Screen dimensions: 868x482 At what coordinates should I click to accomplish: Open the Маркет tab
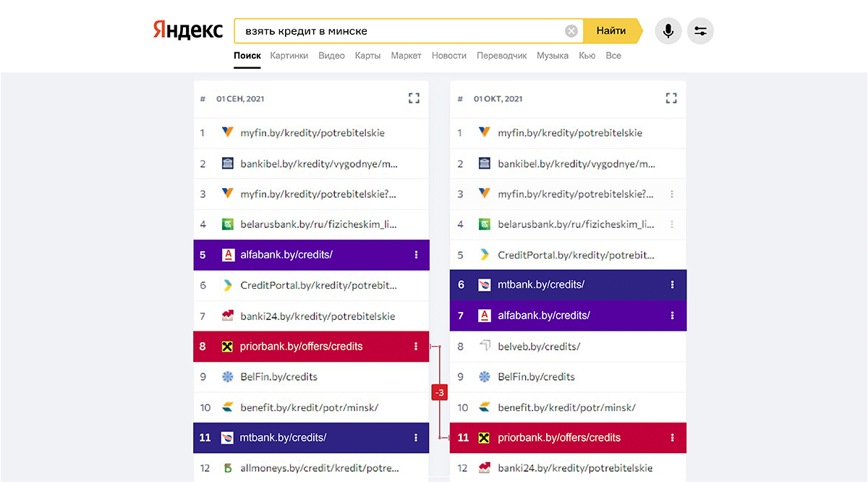(x=407, y=56)
